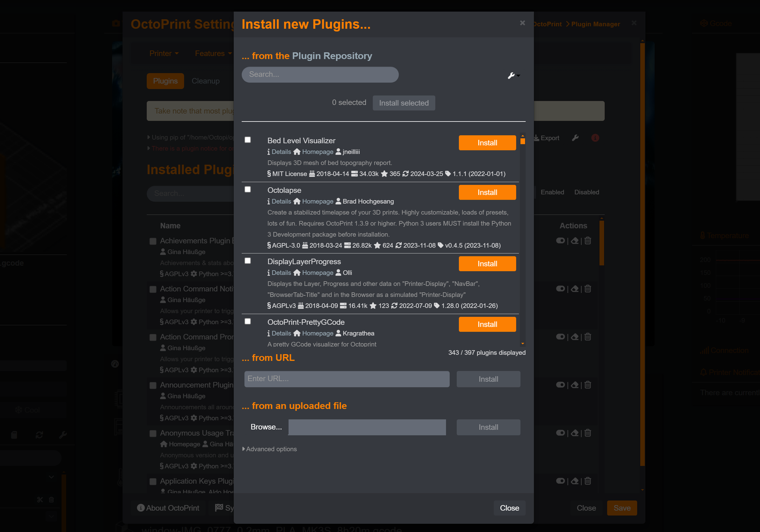Uninstall Action Command Notification via trash icon
Screen dimensions: 760x532
pyautogui.click(x=587, y=289)
